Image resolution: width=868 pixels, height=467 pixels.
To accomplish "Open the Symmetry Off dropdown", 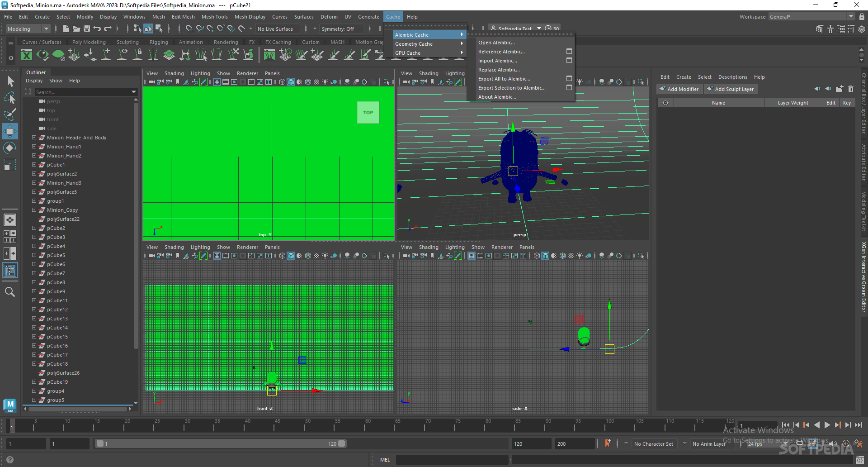I will (341, 29).
